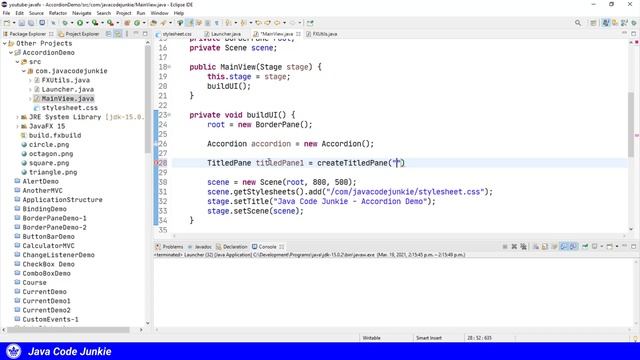The width and height of the screenshot is (640, 360).
Task: Toggle Scroll Lock in the Console
Action: coord(545,247)
